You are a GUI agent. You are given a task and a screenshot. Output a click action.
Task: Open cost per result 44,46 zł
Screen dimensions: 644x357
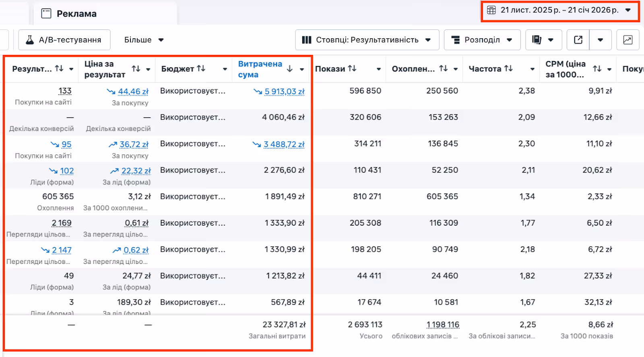133,91
